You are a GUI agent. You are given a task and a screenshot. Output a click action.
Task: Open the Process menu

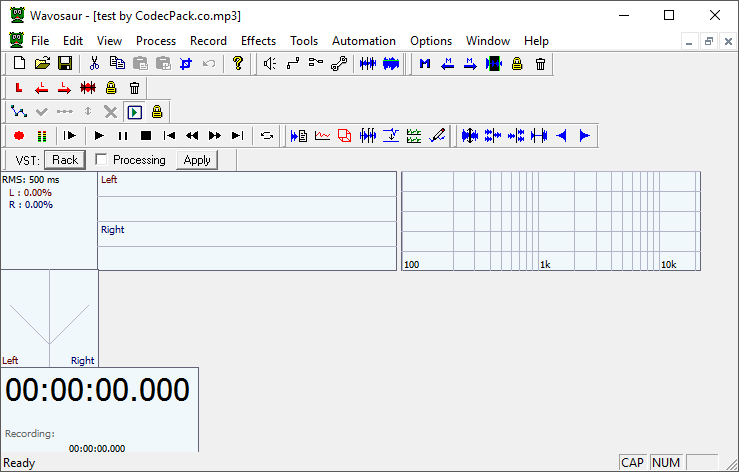[x=156, y=41]
